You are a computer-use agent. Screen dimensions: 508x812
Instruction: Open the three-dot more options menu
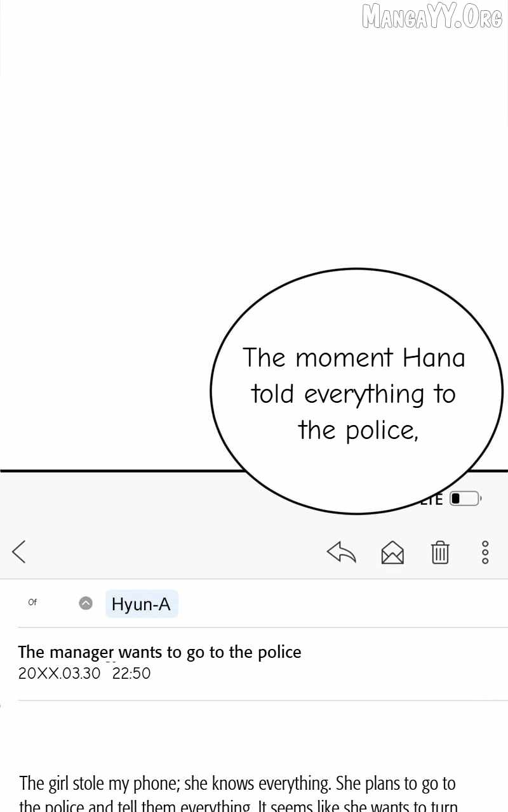coord(485,553)
